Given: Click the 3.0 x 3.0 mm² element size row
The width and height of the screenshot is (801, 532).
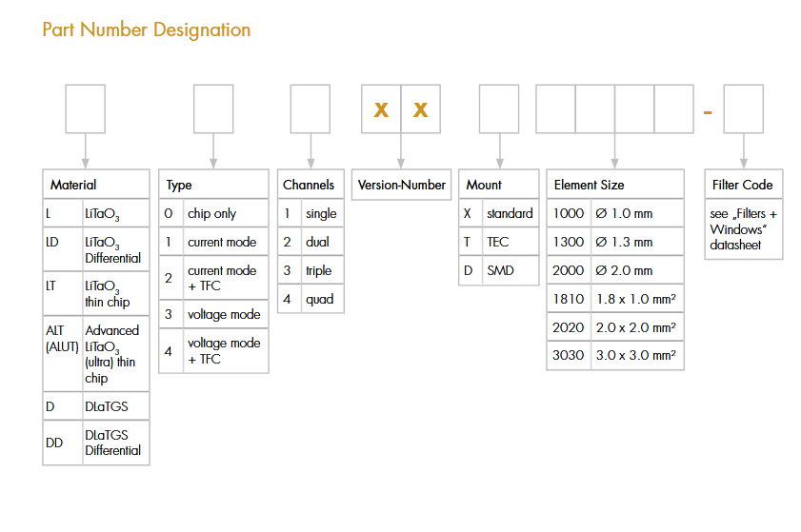Looking at the screenshot, I should pos(615,356).
